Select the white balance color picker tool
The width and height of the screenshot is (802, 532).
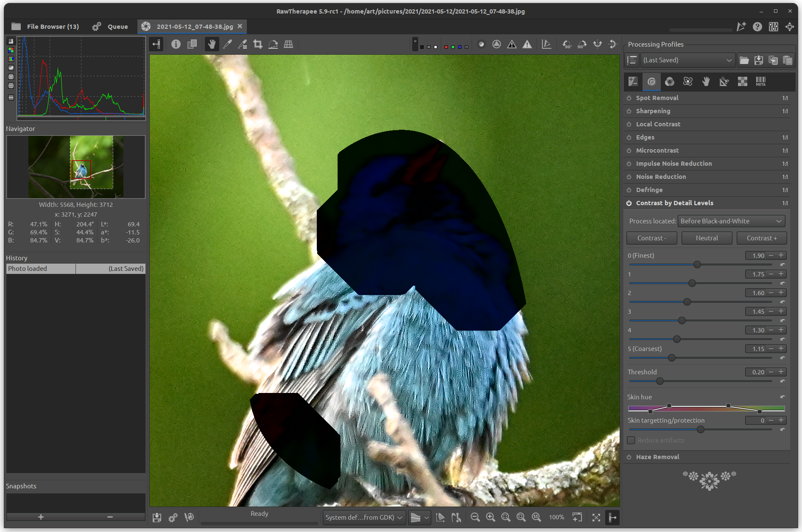click(227, 44)
